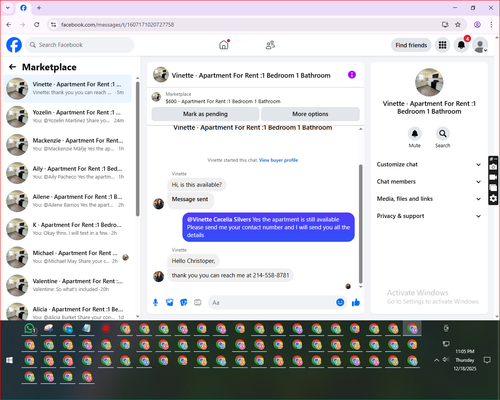Open the Friends icon in top navigation
The width and height of the screenshot is (500, 400).
click(x=270, y=45)
